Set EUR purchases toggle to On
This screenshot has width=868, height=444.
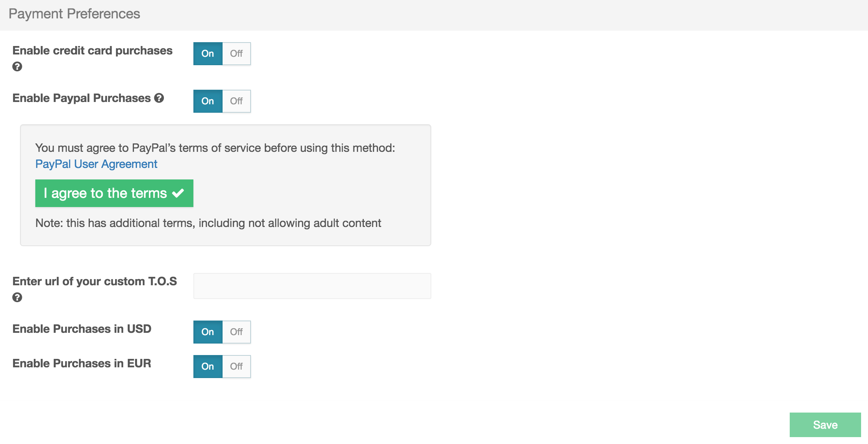click(x=208, y=367)
